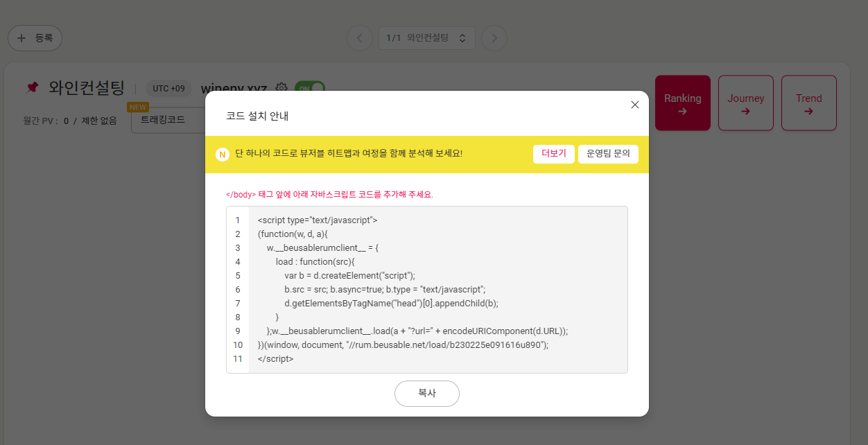Close the code installation guide dialog
This screenshot has height=445, width=868.
tap(634, 105)
